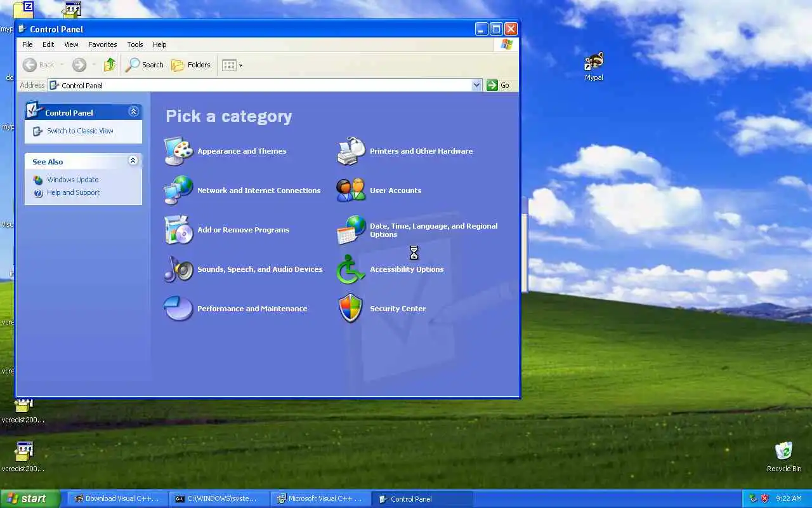Open the User Accounts people icon
812x508 pixels.
click(x=351, y=190)
